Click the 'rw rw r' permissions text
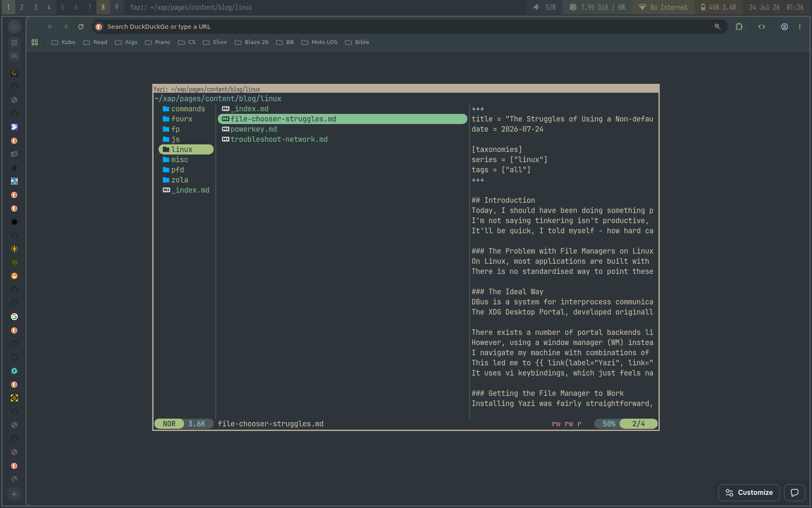 point(567,424)
